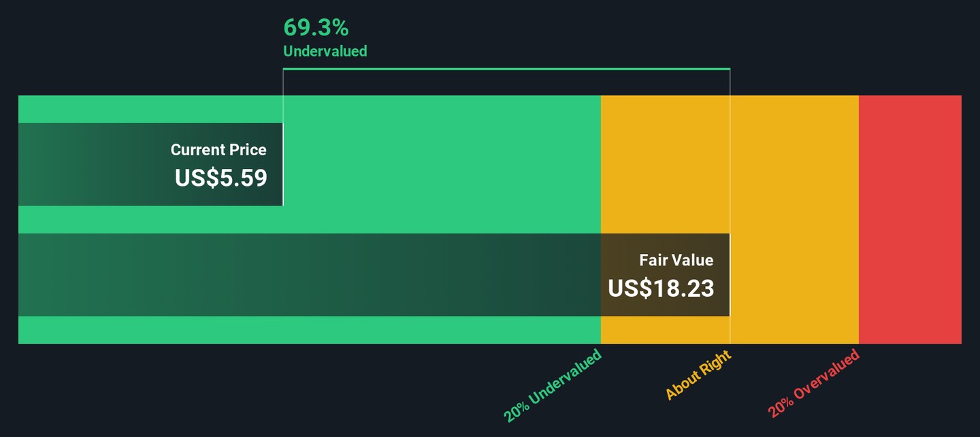This screenshot has width=980, height=437.
Task: Click the 20% Overvalued axis label
Action: pos(814,383)
